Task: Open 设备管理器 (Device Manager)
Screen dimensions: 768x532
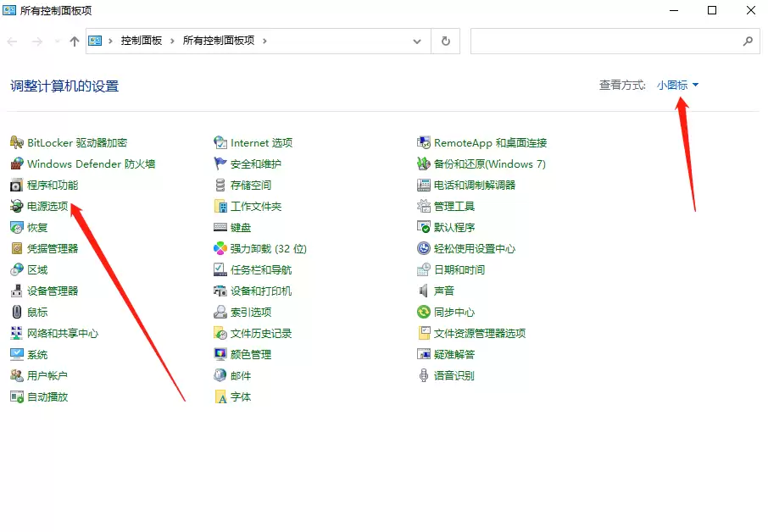Action: click(53, 291)
